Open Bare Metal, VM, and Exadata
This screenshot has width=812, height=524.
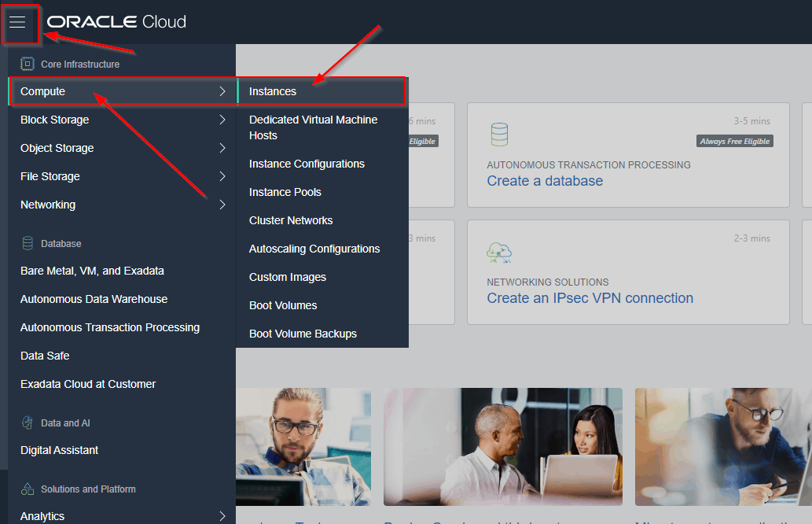click(92, 271)
